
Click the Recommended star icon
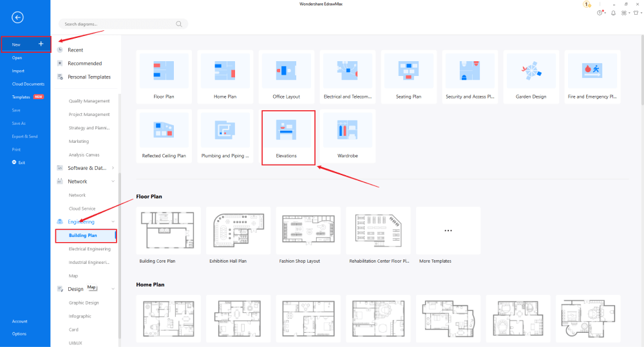(60, 63)
